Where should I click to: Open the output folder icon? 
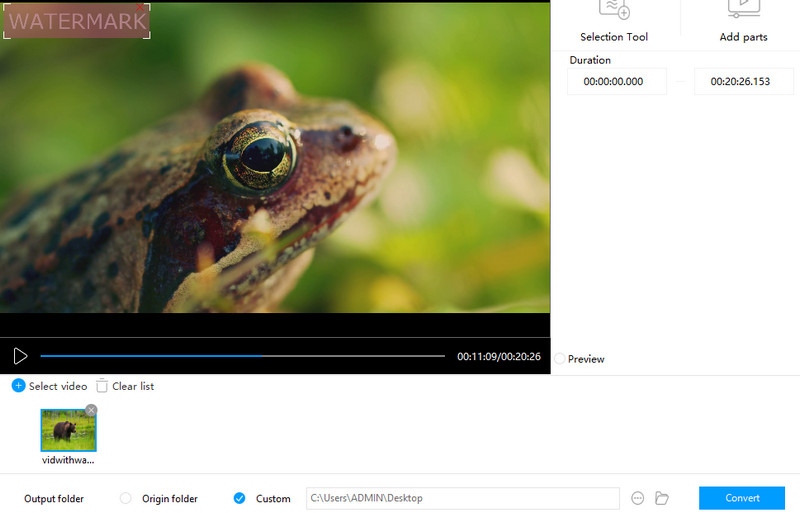662,498
